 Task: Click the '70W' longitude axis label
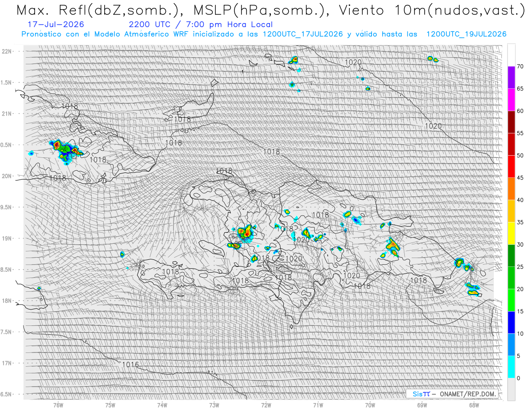pyautogui.click(x=370, y=405)
